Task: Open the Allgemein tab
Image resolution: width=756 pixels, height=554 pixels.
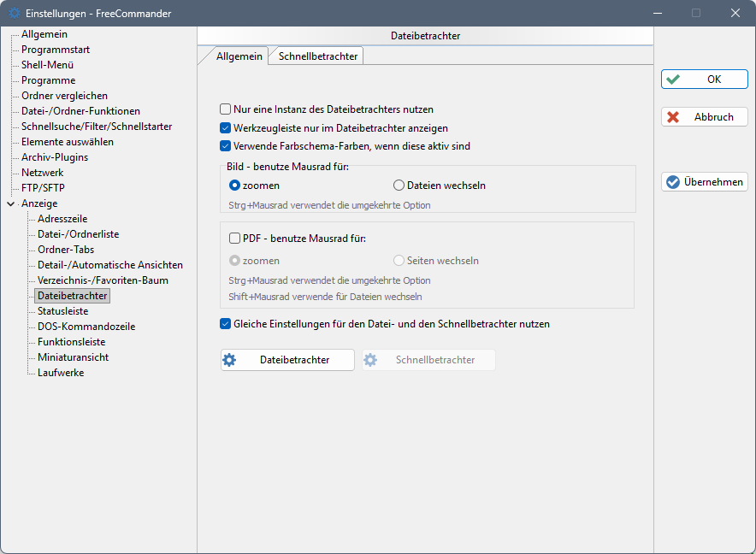Action: pos(239,56)
